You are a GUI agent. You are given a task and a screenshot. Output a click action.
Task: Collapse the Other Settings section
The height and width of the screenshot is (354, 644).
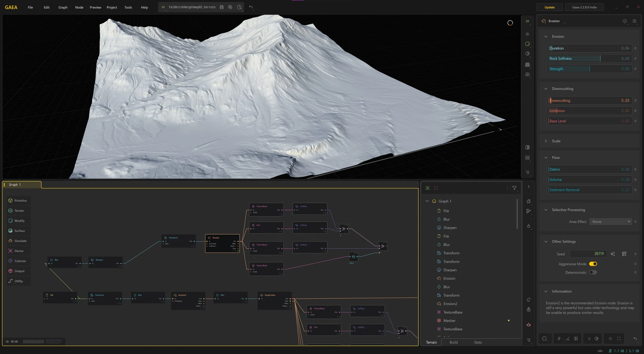[x=546, y=242]
